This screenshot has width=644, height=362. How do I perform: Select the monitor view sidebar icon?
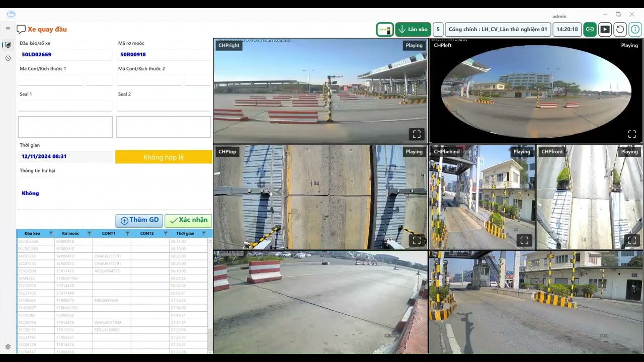point(8,45)
